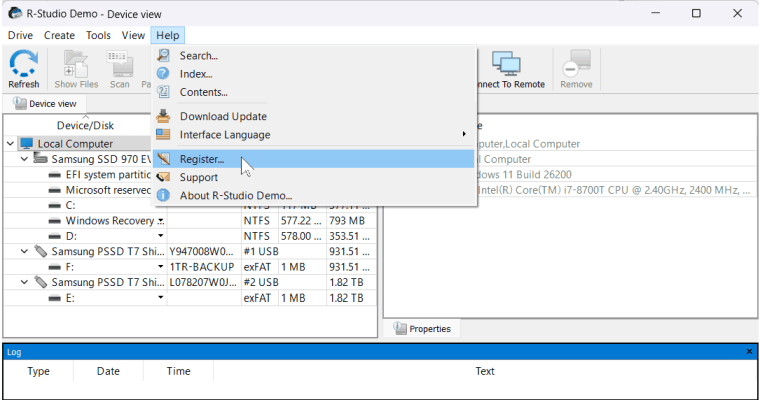The width and height of the screenshot is (760, 400).
Task: Click the Scan toolbar icon
Action: (119, 64)
